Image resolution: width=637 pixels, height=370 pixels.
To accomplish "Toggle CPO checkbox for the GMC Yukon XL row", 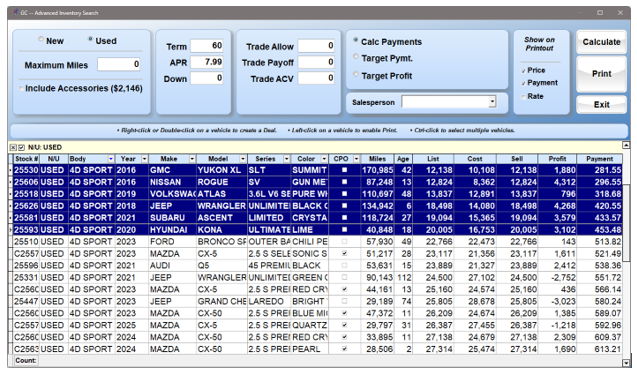I will [344, 170].
